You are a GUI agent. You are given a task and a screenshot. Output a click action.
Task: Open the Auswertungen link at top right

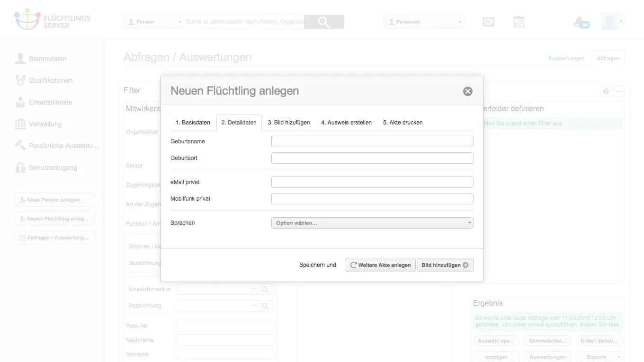[566, 58]
